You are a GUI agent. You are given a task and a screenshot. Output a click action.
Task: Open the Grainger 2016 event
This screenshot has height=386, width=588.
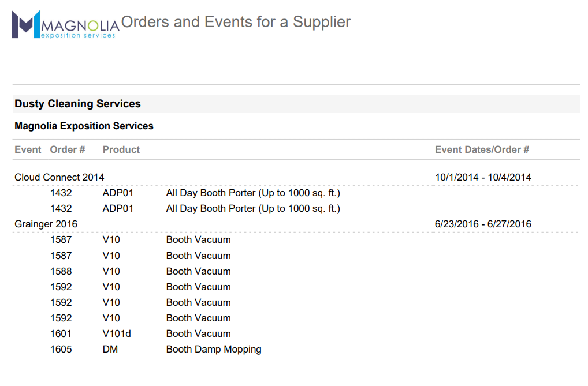coord(46,224)
